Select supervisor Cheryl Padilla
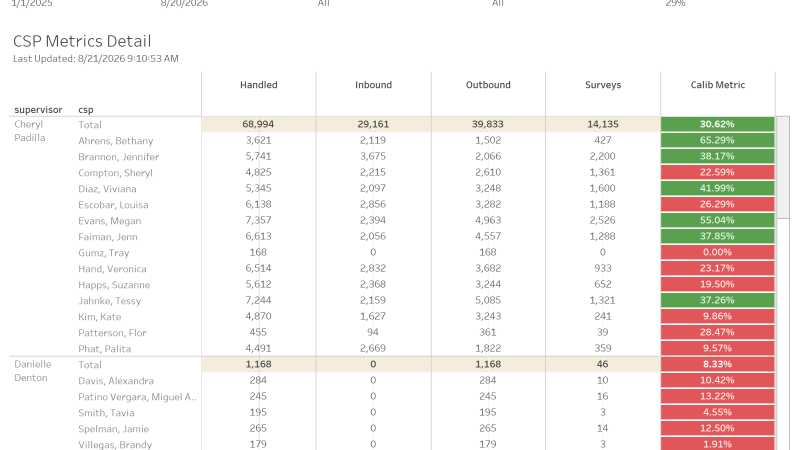Screen dimensions: 800x450 [x=30, y=131]
